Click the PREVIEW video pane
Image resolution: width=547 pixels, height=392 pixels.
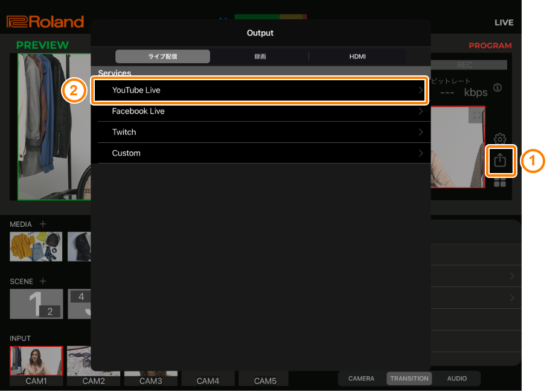[x=54, y=127]
